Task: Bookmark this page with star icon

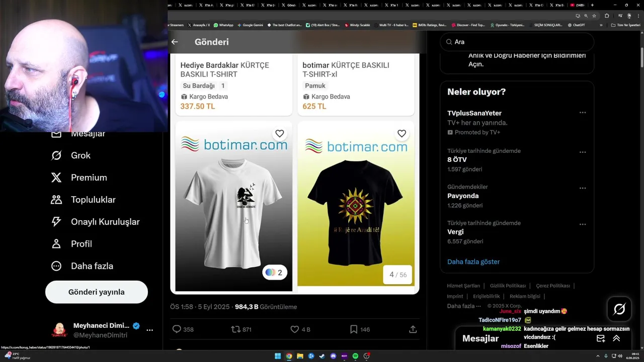Action: point(594,16)
